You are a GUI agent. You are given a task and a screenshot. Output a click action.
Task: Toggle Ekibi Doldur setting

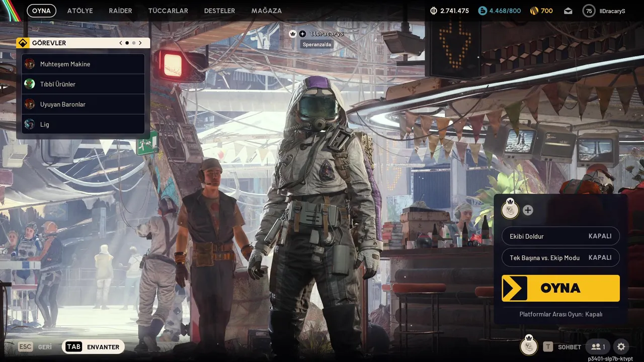click(560, 236)
